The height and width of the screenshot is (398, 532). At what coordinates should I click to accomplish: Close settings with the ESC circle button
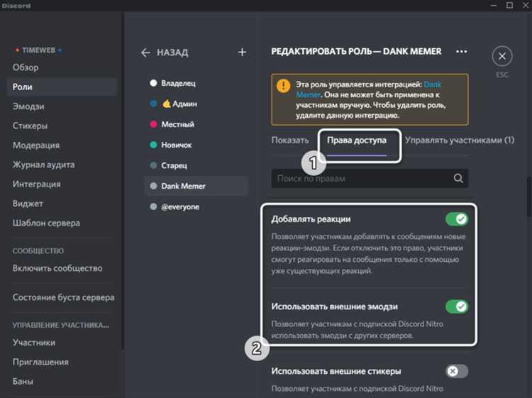[x=501, y=56]
